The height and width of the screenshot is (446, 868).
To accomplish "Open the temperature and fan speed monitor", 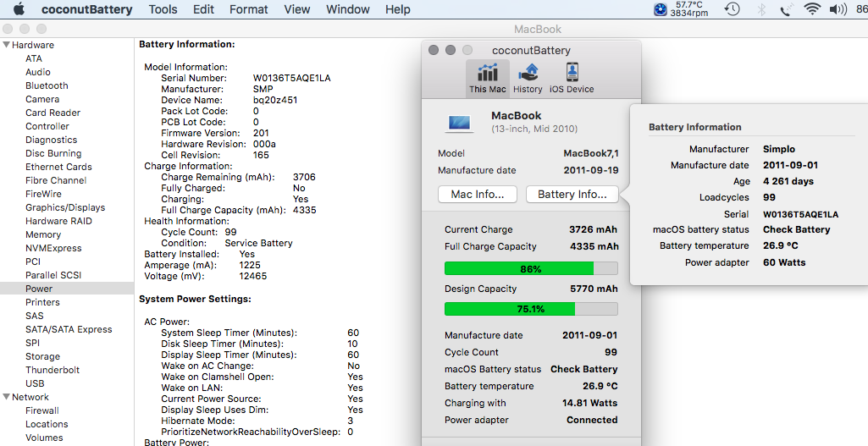I will tap(681, 8).
